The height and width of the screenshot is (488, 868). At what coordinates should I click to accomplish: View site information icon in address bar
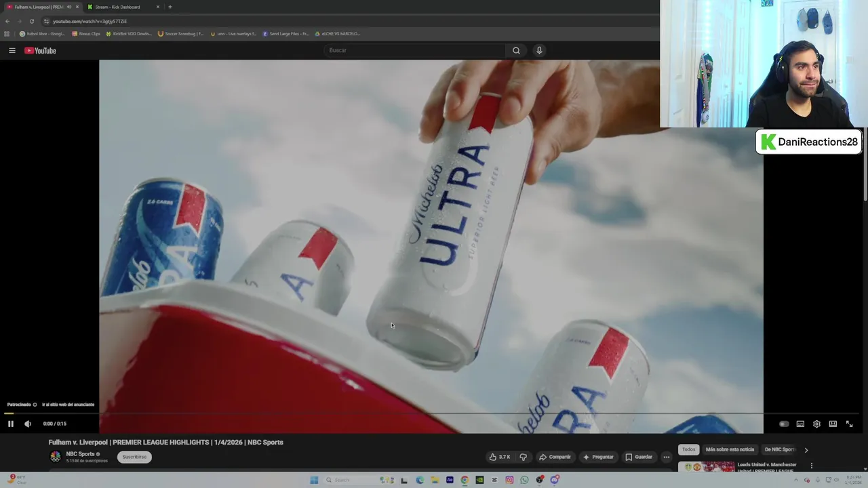click(46, 21)
